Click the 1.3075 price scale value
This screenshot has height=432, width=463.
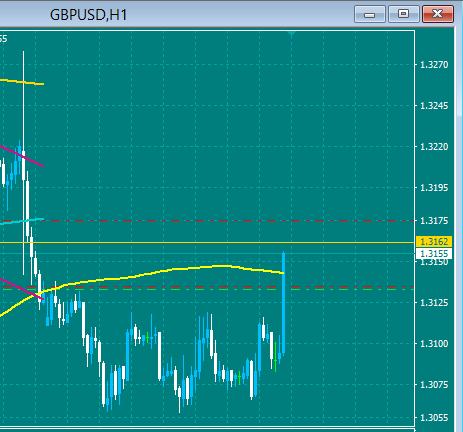(x=434, y=385)
